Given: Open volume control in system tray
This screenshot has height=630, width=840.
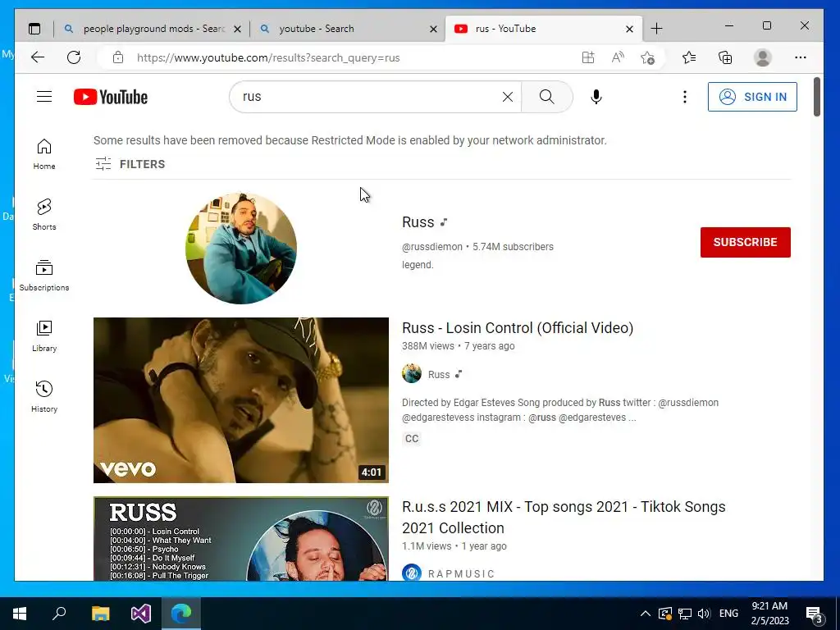Looking at the screenshot, I should (704, 614).
